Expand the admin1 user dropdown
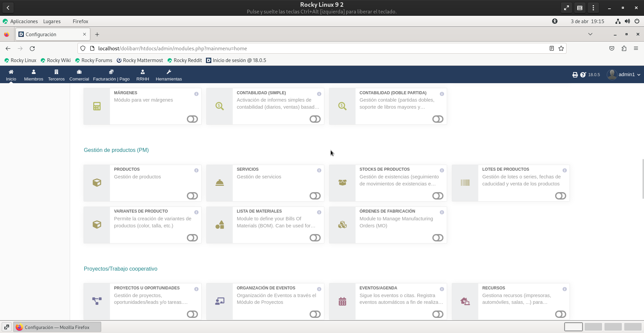Viewport: 644px width, 333px height. pyautogui.click(x=624, y=74)
